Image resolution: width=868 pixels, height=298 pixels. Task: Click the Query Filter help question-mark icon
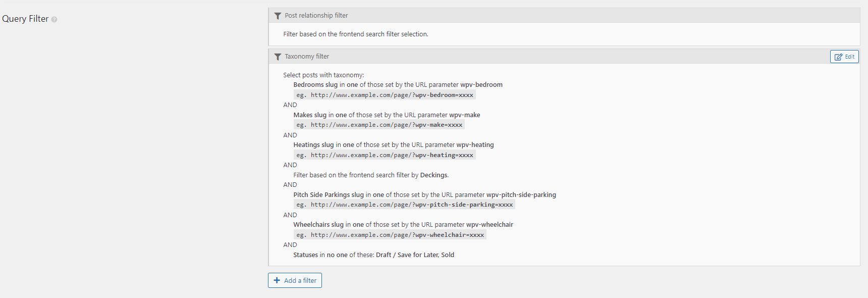click(x=54, y=19)
